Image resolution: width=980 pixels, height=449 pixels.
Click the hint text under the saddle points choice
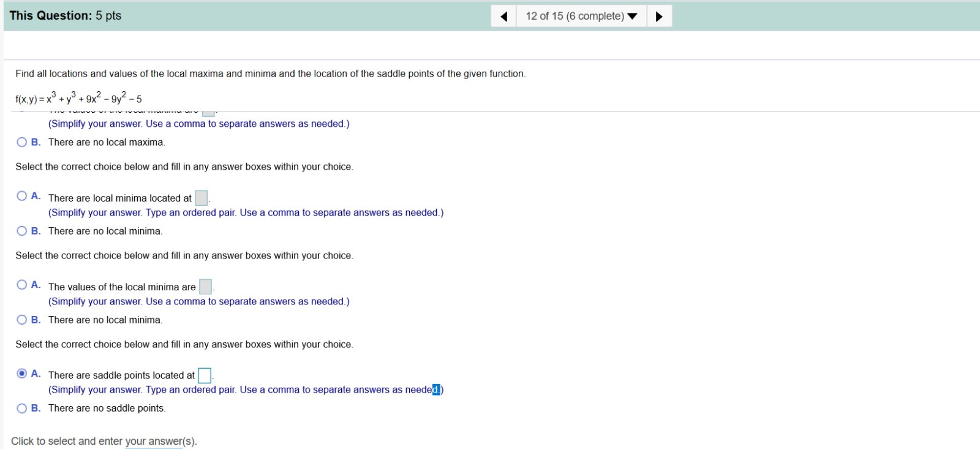pyautogui.click(x=246, y=390)
